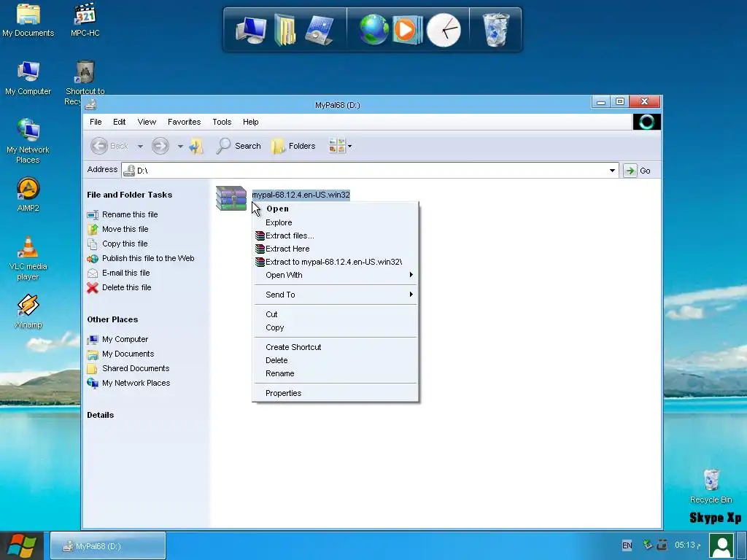Toggle the Folders pane

coord(293,146)
